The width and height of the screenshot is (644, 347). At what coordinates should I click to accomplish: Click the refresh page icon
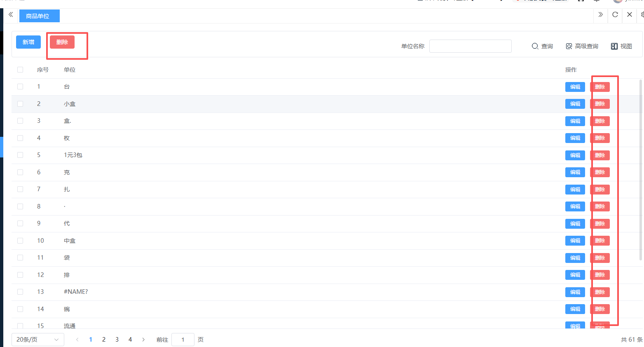click(615, 15)
